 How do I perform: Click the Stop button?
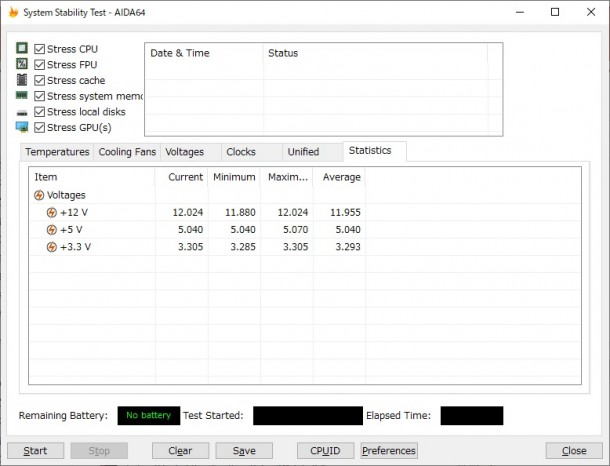point(99,450)
